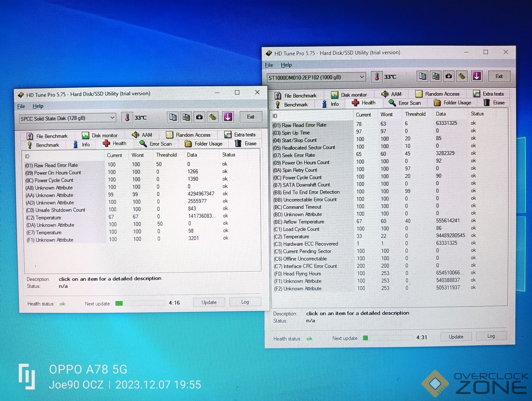Click thermometer icon in ST1000DM010 window
The image size is (532, 401).
[376, 77]
